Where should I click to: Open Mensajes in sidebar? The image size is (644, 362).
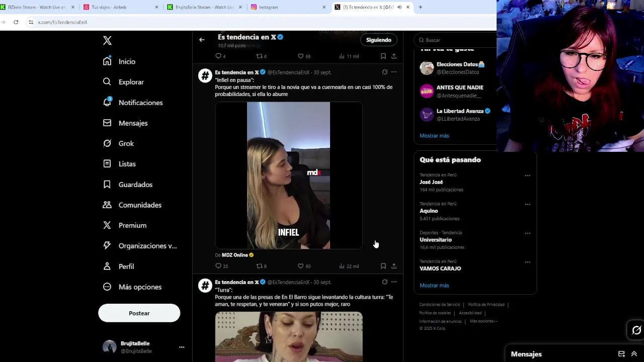[x=125, y=123]
